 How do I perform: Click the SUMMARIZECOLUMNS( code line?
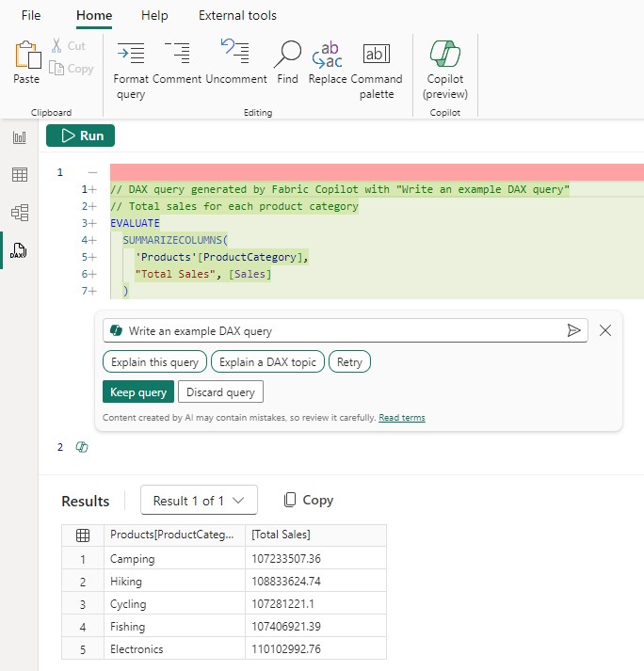pyautogui.click(x=175, y=240)
